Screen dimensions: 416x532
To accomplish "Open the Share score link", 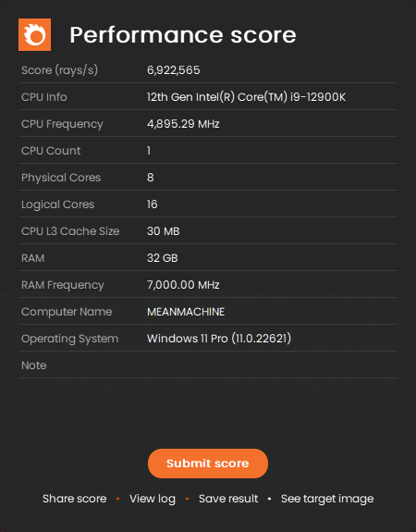I will 75,499.
